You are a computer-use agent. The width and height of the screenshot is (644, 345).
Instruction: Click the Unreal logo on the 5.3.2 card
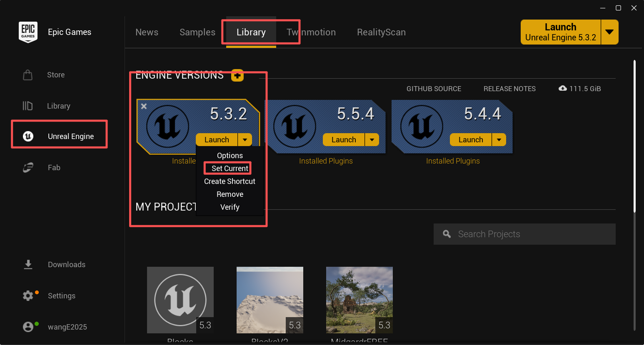pos(168,126)
